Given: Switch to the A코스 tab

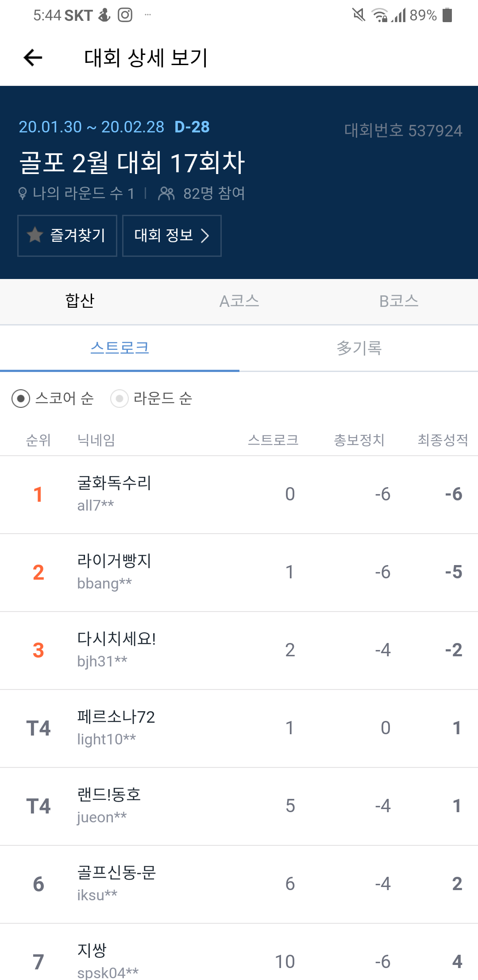Looking at the screenshot, I should pyautogui.click(x=239, y=301).
